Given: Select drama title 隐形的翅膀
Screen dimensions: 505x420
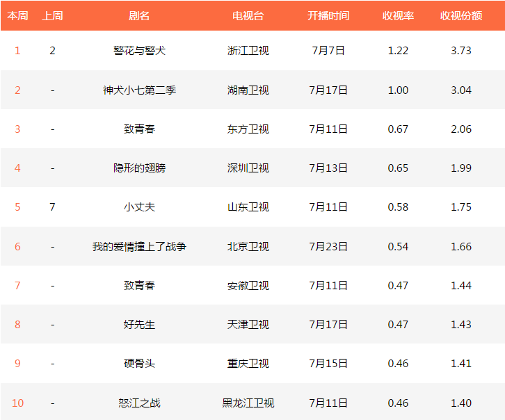Looking at the screenshot, I should 139,168.
